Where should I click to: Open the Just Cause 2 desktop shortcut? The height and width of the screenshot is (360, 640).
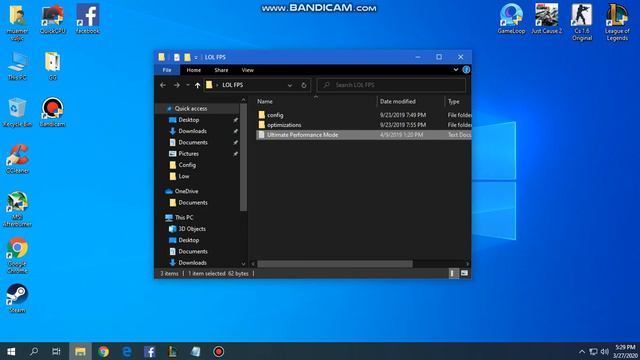(547, 19)
